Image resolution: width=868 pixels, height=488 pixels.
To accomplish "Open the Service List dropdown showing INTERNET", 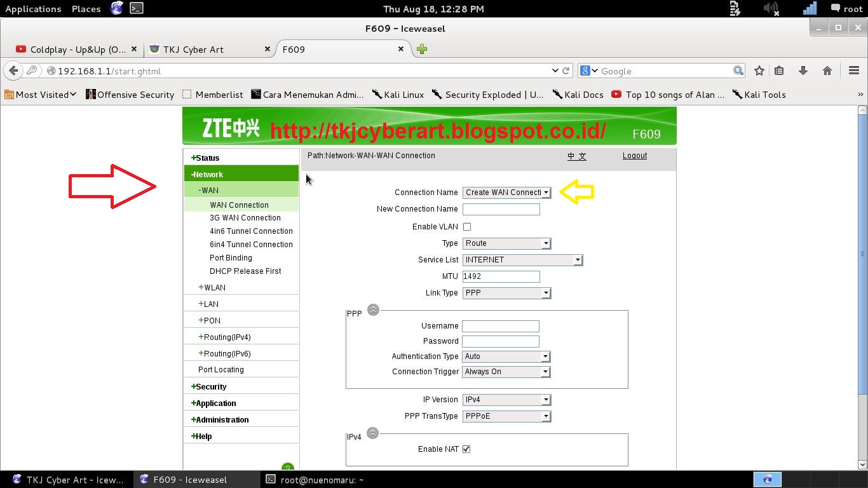I will [522, 260].
